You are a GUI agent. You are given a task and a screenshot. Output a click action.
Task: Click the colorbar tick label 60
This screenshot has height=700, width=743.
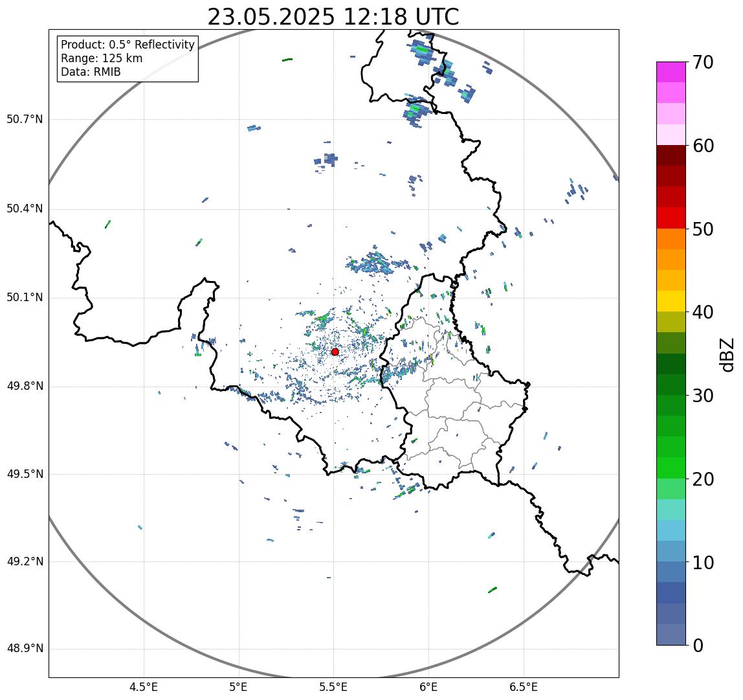(x=703, y=146)
